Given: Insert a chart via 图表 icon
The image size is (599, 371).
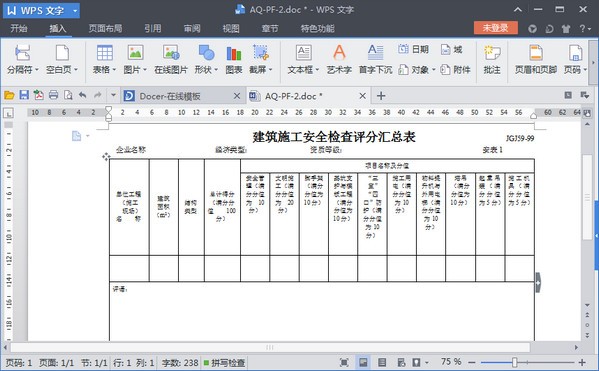Looking at the screenshot, I should 234,58.
